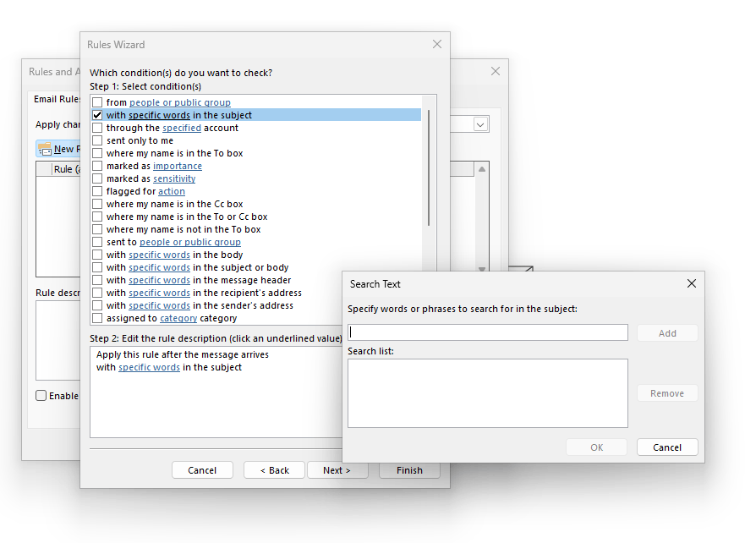Open the dropdown arrow in Rules and Alerts
756x543 pixels.
click(x=480, y=124)
